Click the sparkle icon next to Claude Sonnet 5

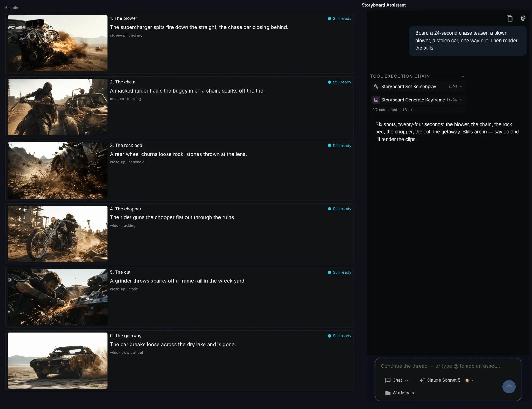tap(422, 380)
